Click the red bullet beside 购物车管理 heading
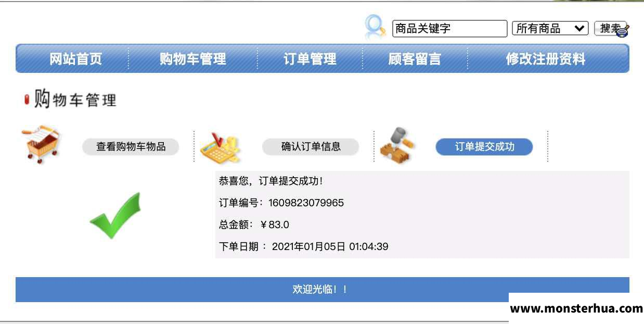Viewport: 644px width, 324px height. pos(27,99)
